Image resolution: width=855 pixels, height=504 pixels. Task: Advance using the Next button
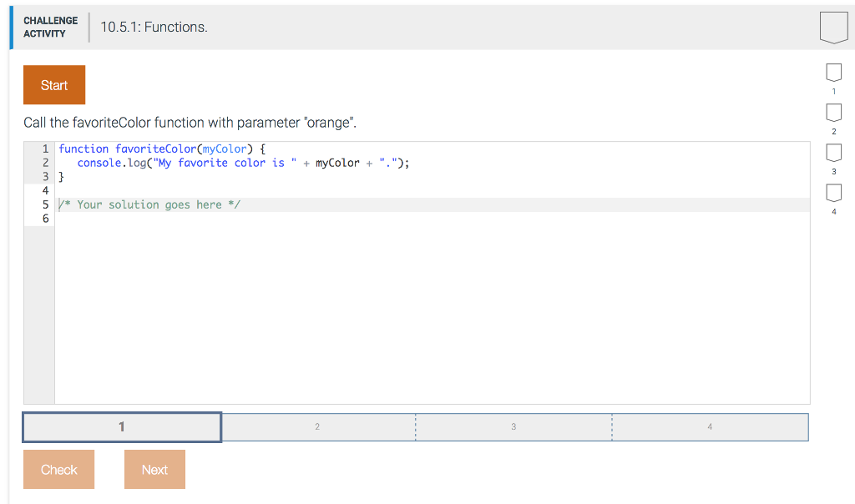coord(154,469)
